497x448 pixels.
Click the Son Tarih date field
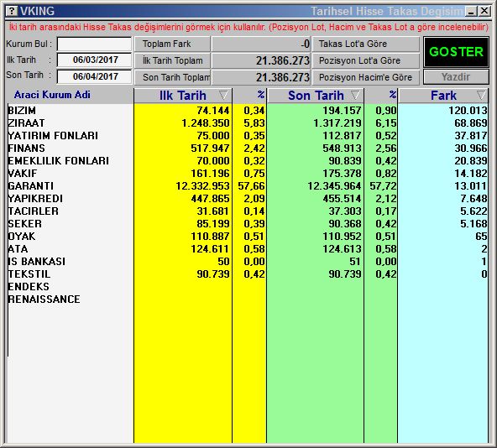[x=94, y=76]
